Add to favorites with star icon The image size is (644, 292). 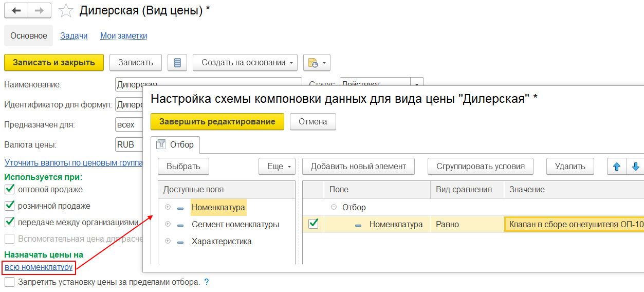point(66,11)
